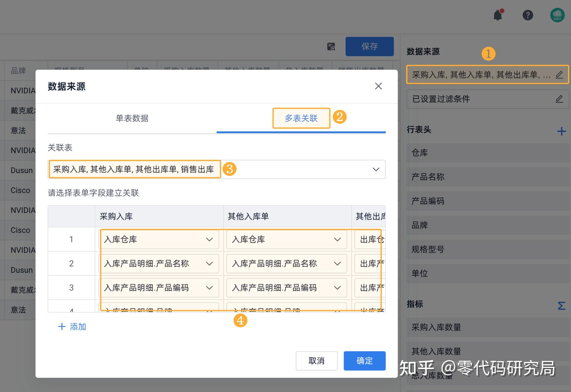The image size is (571, 392).
Task: Click the 取消 button
Action: [316, 361]
